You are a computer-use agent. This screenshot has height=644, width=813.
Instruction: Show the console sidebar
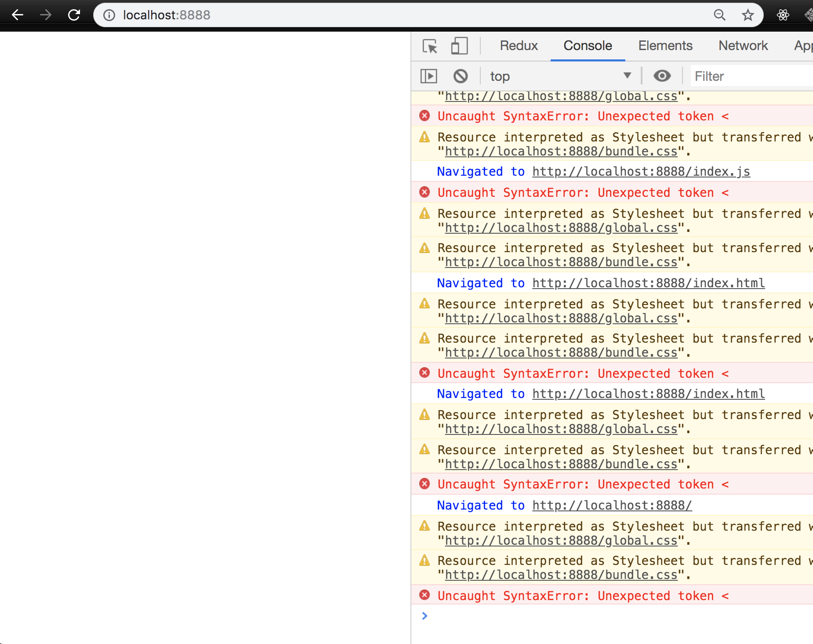(429, 76)
